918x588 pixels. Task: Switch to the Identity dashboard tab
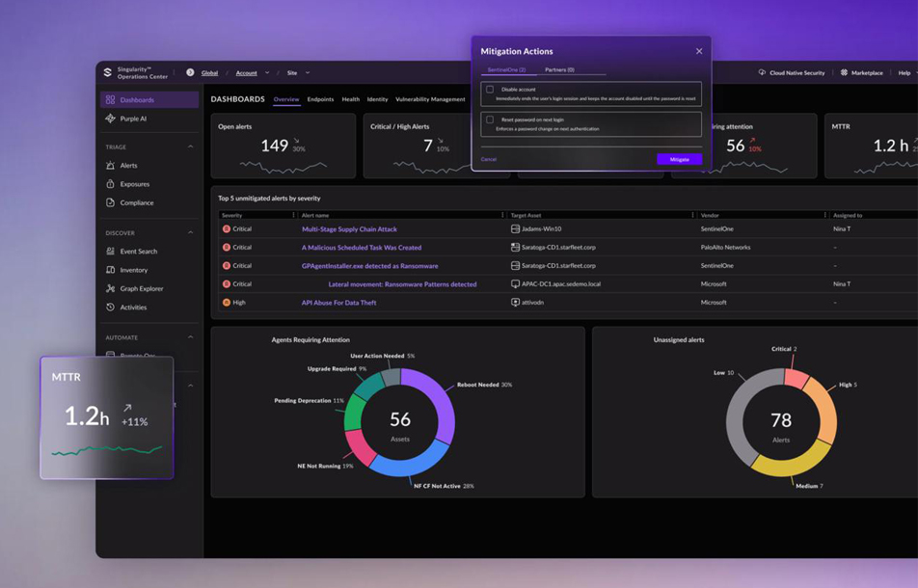[378, 99]
